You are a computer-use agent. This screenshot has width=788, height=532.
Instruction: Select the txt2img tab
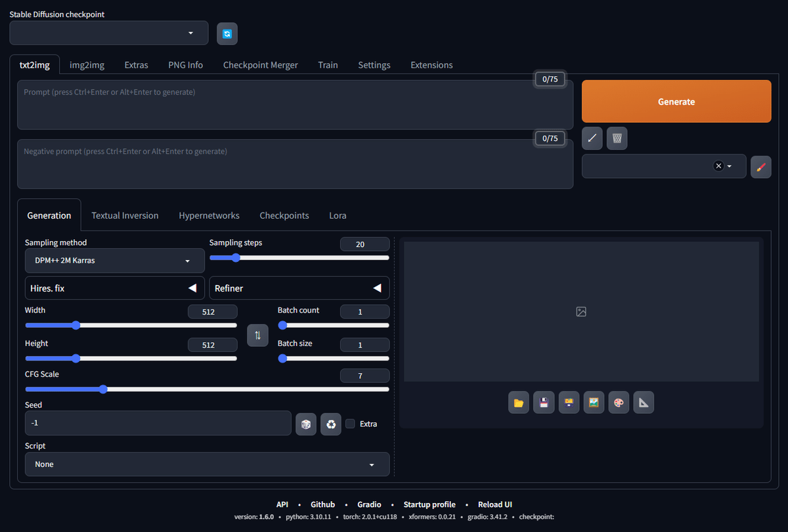(35, 65)
